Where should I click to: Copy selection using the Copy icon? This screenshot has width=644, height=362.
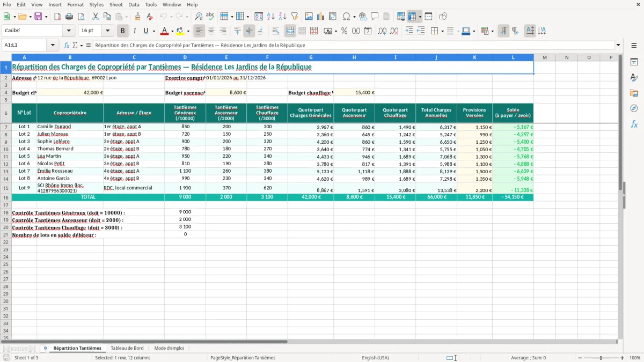(x=107, y=17)
